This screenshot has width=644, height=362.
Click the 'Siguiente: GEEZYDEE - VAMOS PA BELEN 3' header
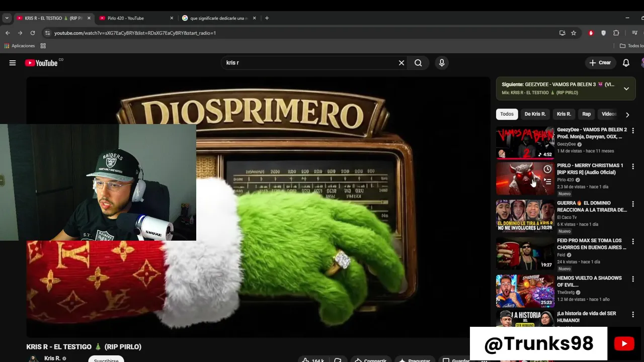coord(558,84)
